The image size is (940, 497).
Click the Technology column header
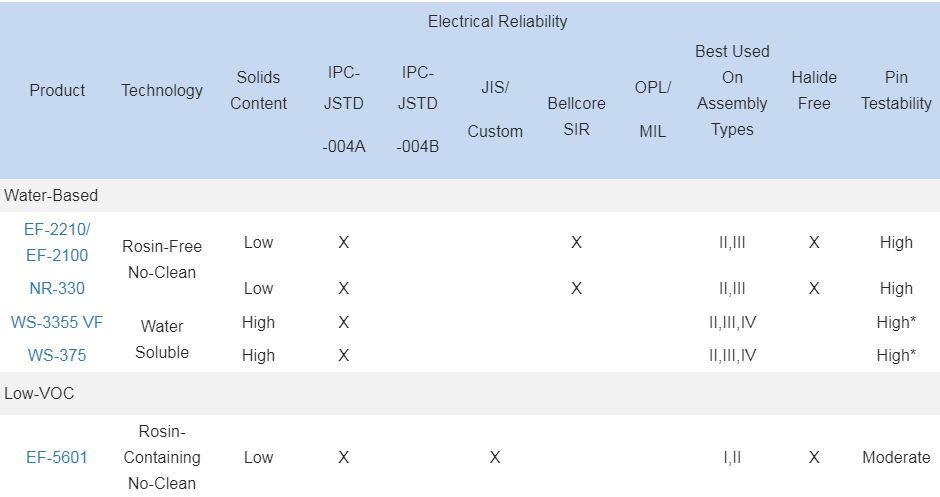[162, 90]
